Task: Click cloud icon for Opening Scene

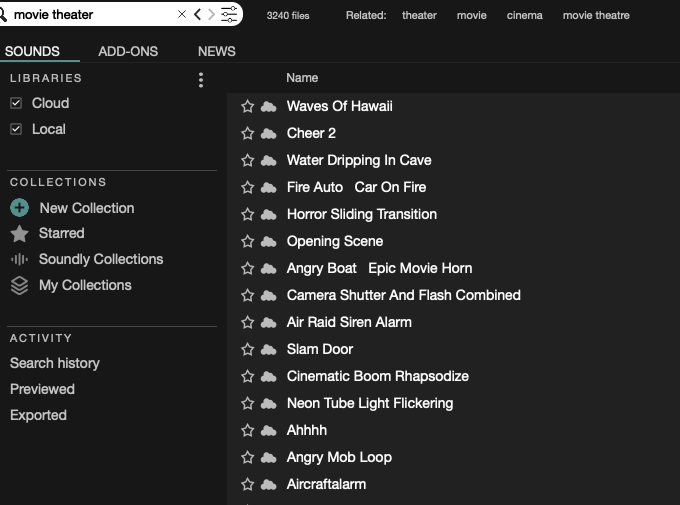Action: coord(268,241)
